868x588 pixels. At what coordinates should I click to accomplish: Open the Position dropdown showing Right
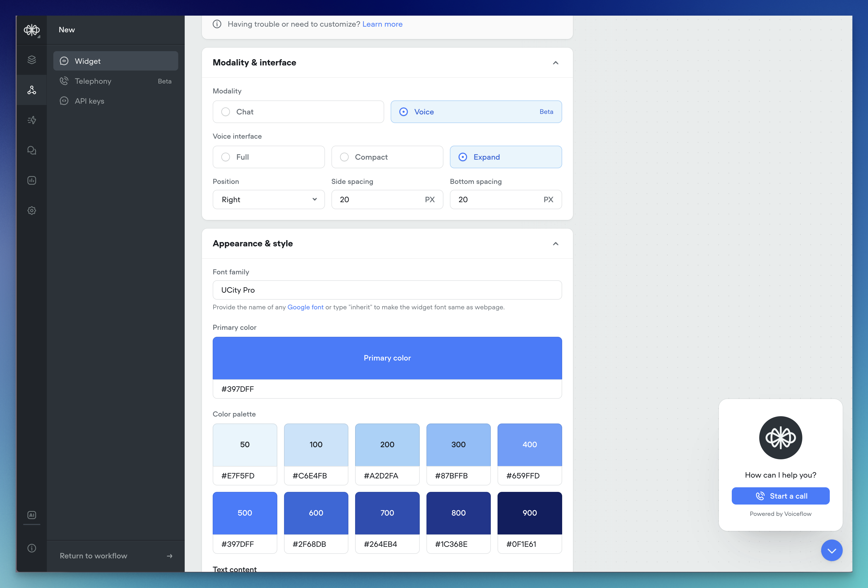(268, 199)
